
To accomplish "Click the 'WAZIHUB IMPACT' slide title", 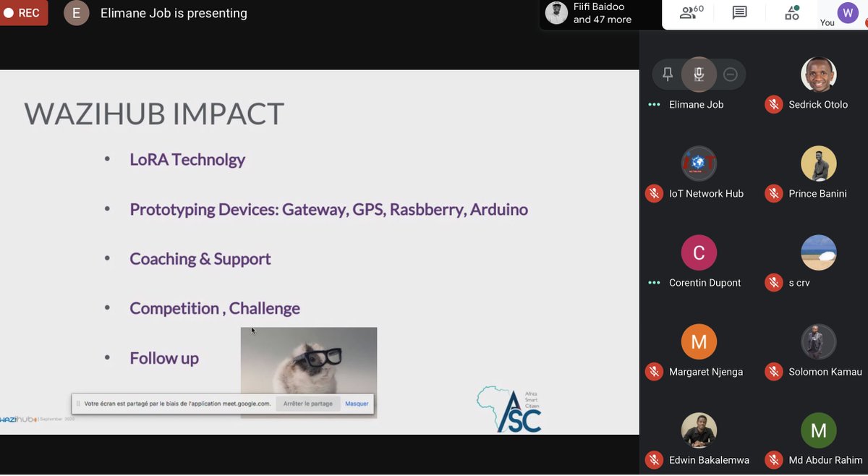I will [x=154, y=114].
